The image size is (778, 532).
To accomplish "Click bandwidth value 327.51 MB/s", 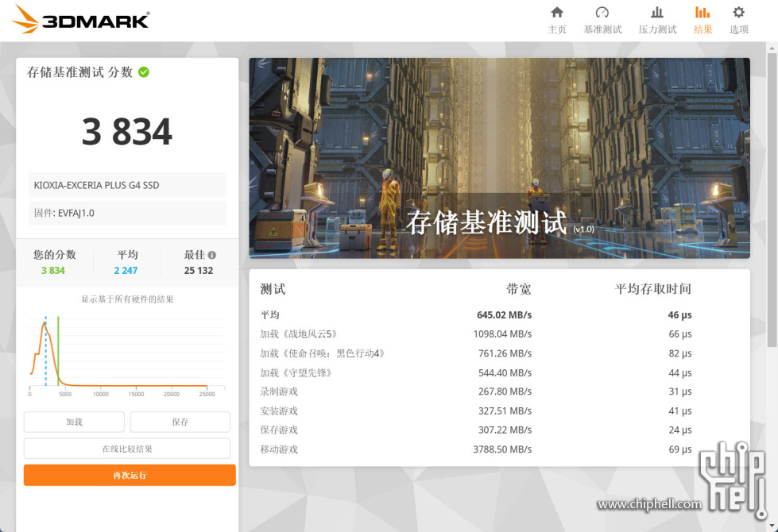I will 505,411.
